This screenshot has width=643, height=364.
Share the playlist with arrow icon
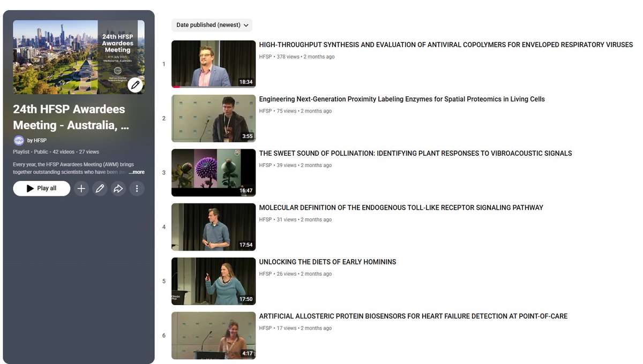118,188
